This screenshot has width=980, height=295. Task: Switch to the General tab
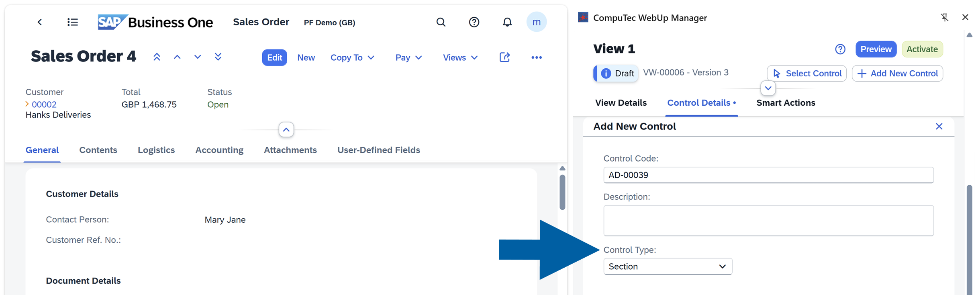tap(42, 150)
